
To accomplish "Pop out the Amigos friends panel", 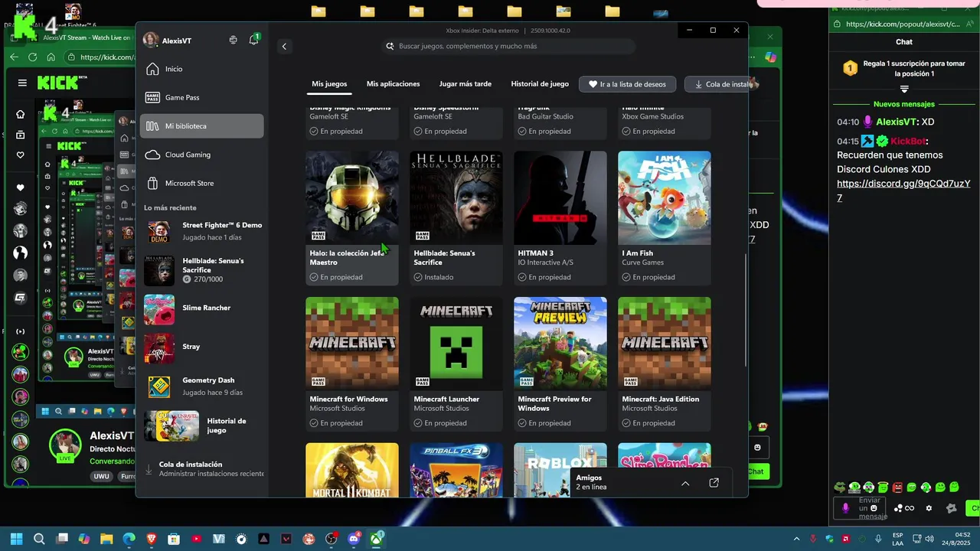I will pyautogui.click(x=714, y=483).
